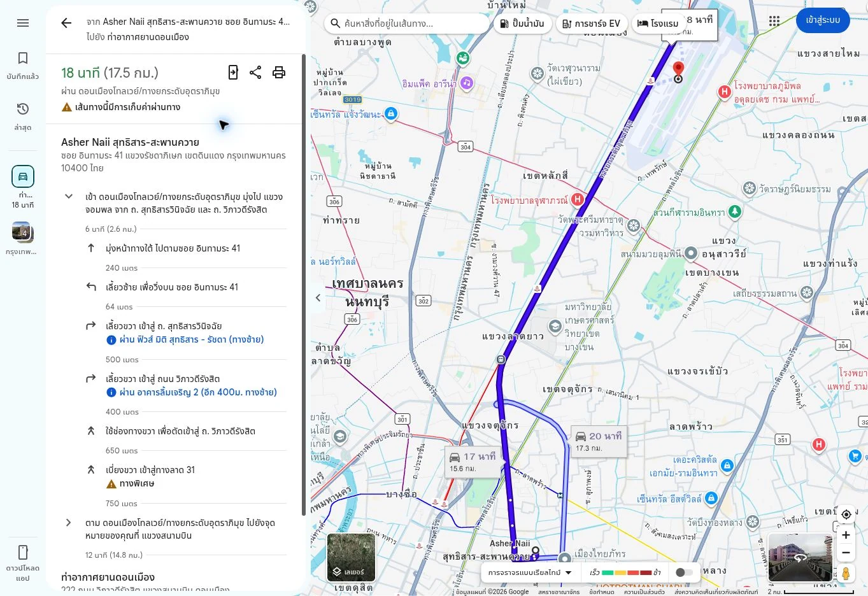Print the directions
This screenshot has height=596, width=868.
[x=279, y=73]
